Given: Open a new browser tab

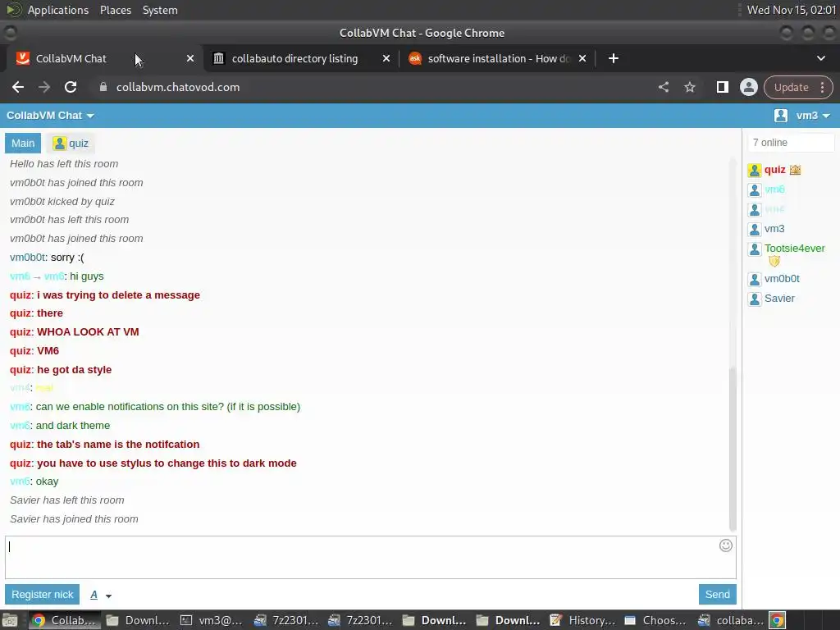Looking at the screenshot, I should pyautogui.click(x=614, y=58).
